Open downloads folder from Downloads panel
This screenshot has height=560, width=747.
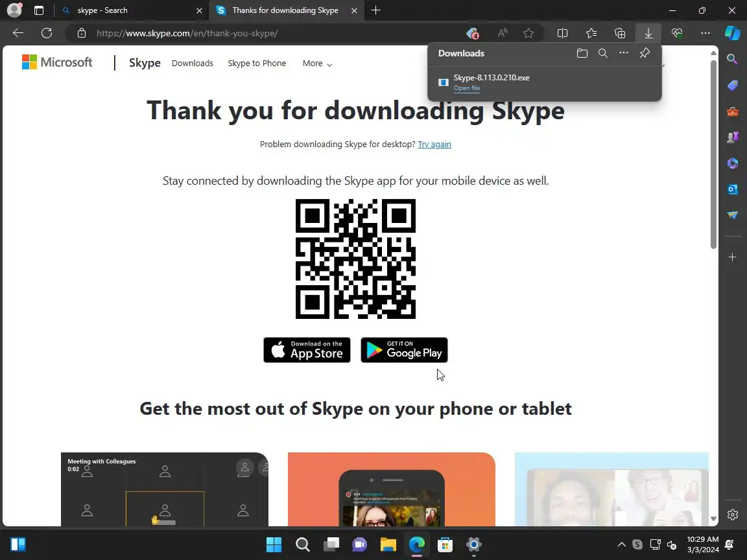pyautogui.click(x=582, y=53)
